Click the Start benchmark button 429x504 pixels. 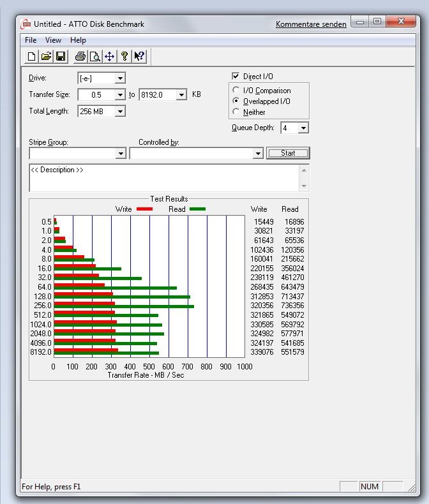click(288, 153)
